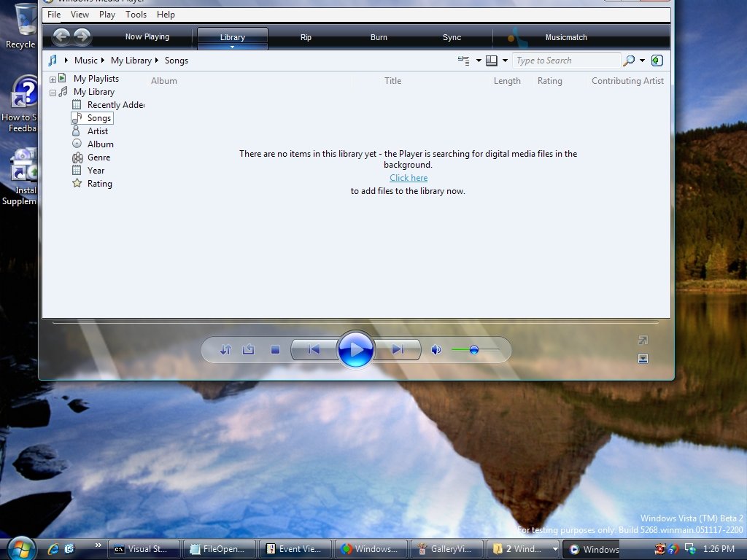The image size is (747, 560).
Task: Expand the breadcrumb arrow after My Library
Action: point(156,60)
